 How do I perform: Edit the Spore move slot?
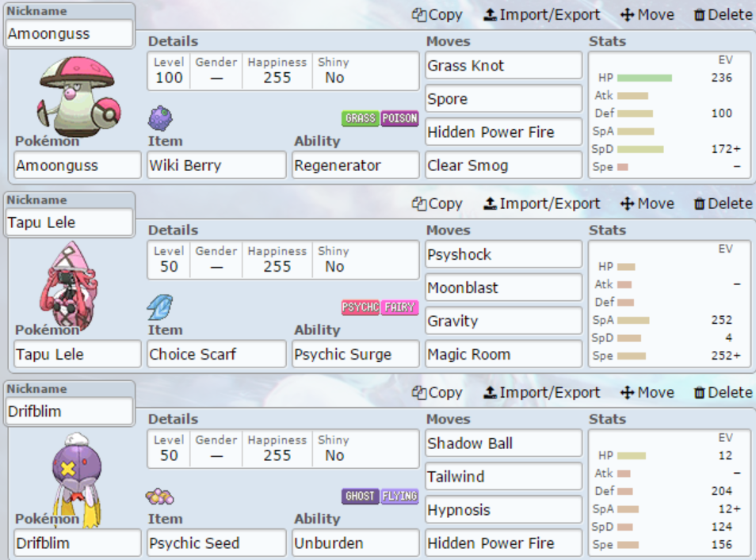tap(504, 99)
